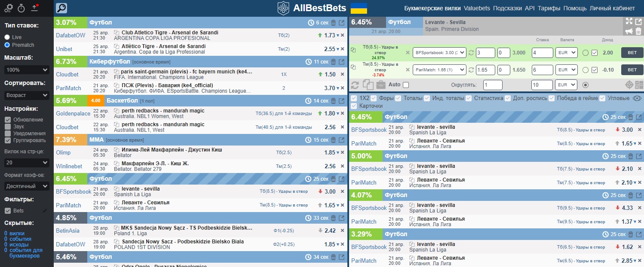
Task: Click the crosshair target icon in calculator
Action: (629, 85)
